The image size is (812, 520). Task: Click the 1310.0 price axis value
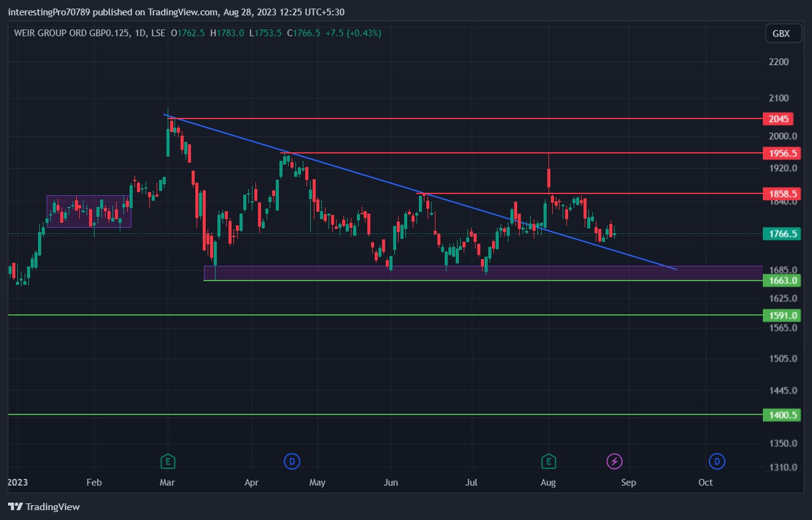782,467
